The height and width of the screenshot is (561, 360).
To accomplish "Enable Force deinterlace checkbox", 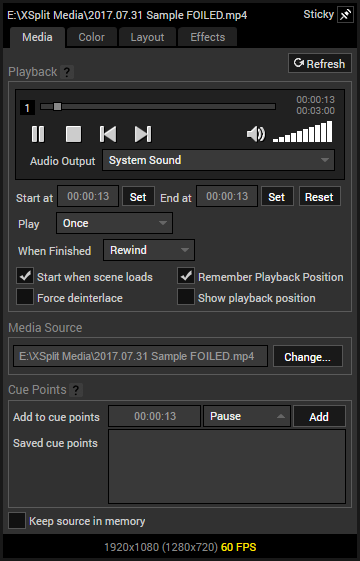I will coord(25,297).
